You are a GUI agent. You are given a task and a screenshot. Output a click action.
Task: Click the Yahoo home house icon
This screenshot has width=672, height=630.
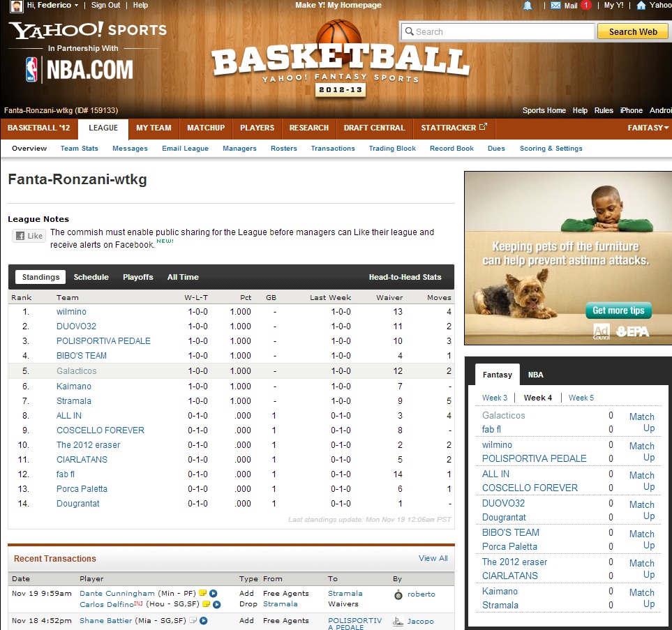(x=641, y=6)
